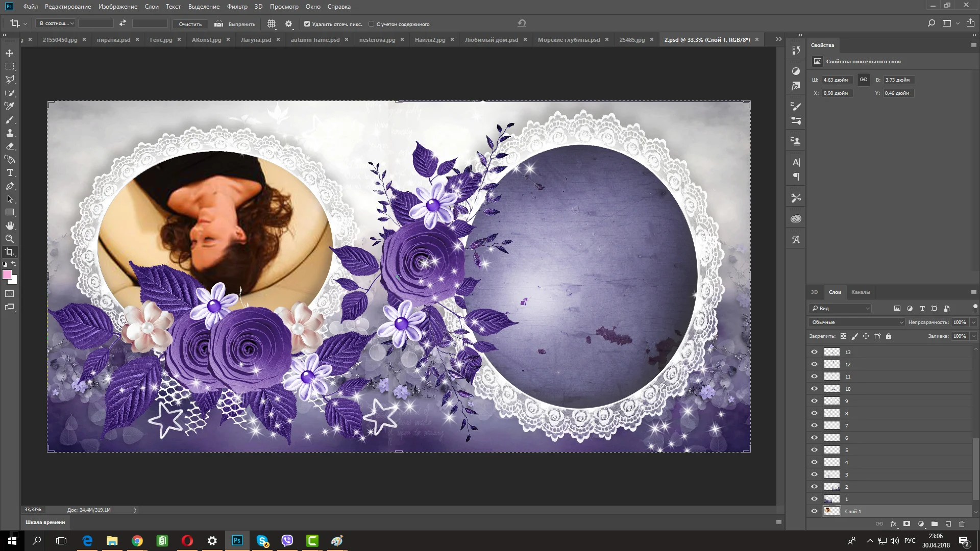Click the crop overlay grid options icon

tap(272, 24)
